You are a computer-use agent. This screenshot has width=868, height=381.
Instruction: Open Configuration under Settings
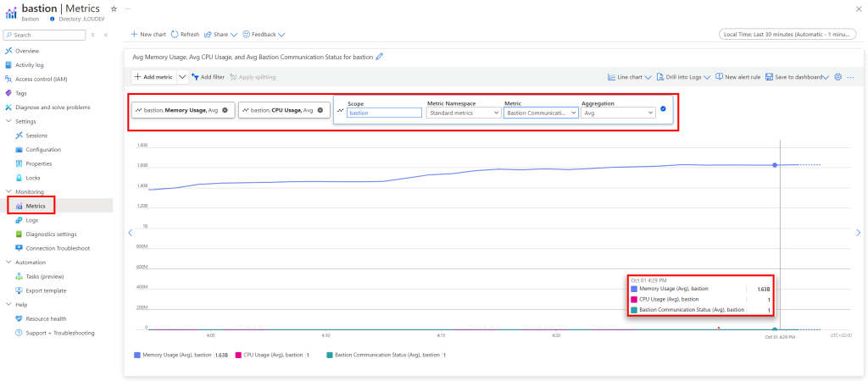43,149
